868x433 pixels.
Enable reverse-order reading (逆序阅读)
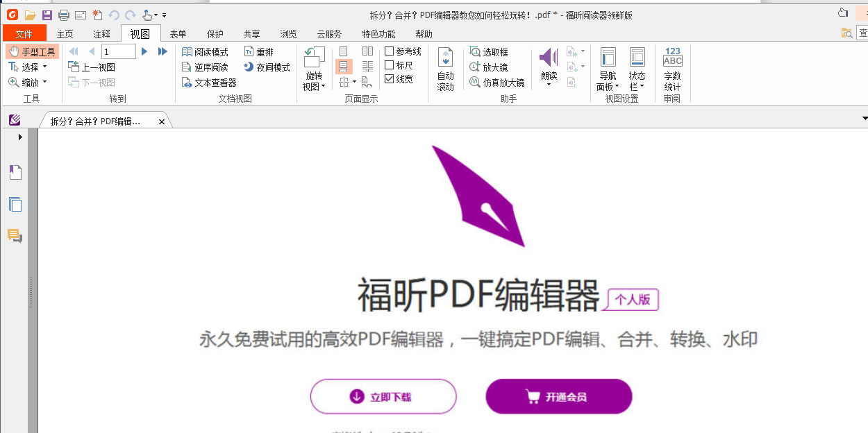tap(205, 67)
